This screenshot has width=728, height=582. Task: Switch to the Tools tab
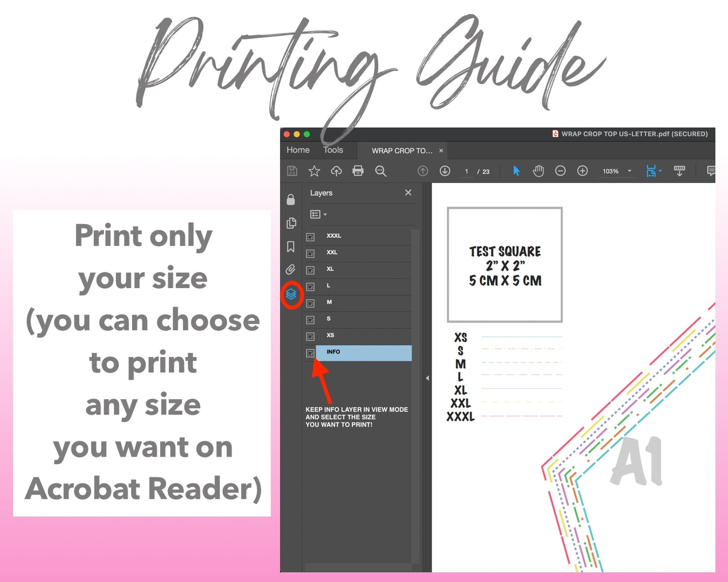[333, 150]
